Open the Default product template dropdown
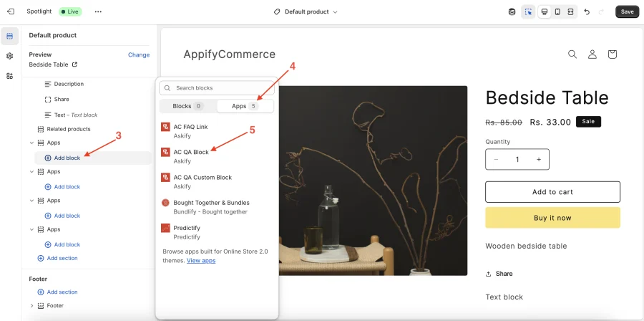Screen dimensions: 644x321 306,12
